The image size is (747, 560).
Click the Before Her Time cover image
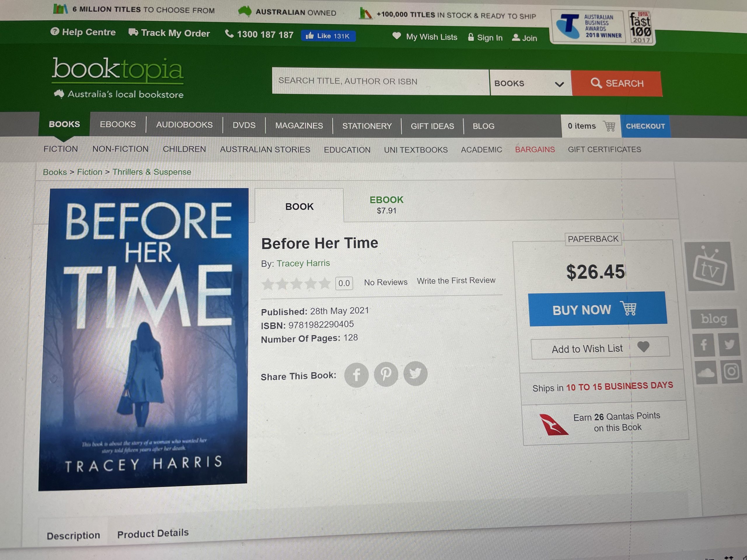coord(144,339)
